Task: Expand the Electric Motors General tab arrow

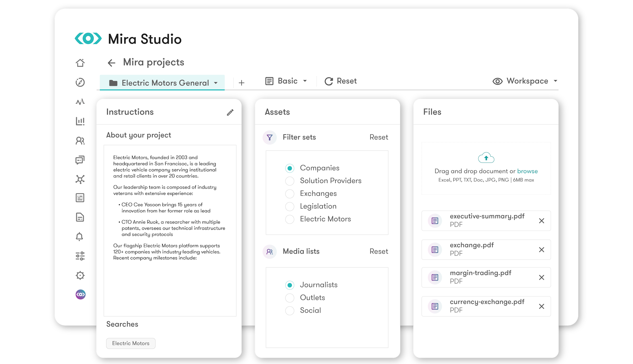Action: 216,83
